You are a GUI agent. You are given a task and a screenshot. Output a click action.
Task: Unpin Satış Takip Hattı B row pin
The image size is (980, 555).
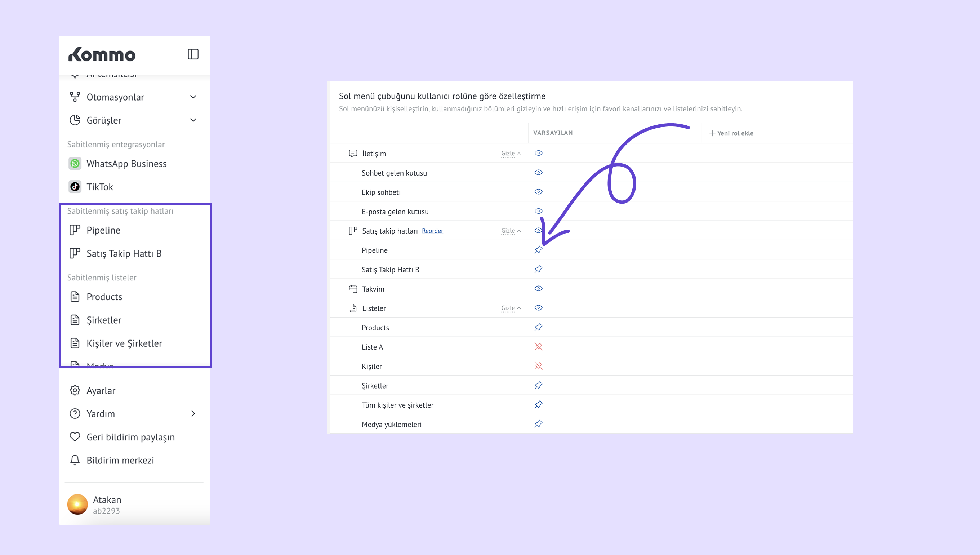[x=538, y=269]
